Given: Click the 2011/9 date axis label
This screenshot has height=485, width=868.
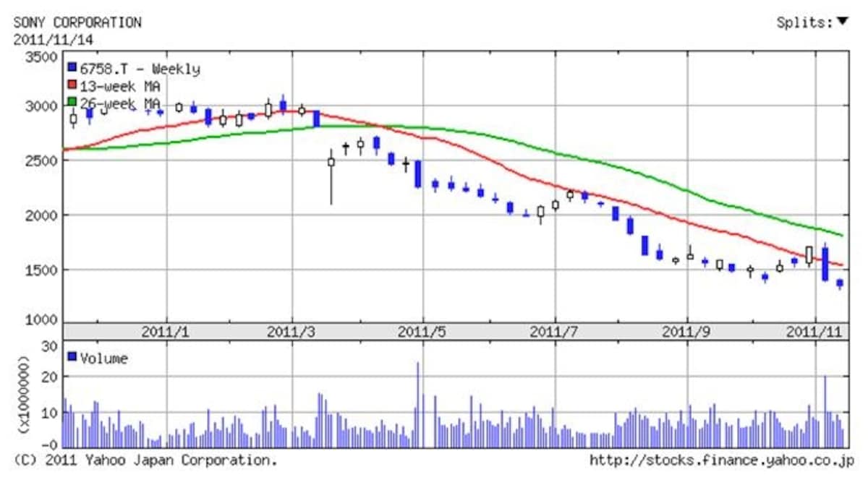Looking at the screenshot, I should pos(686,332).
